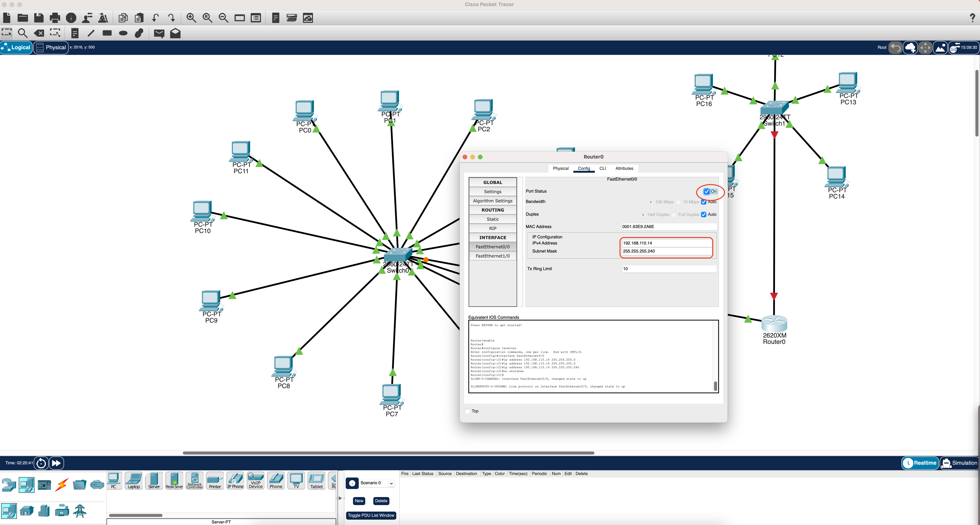Image resolution: width=980 pixels, height=525 pixels.
Task: Choose the Place Note tool
Action: click(x=75, y=33)
